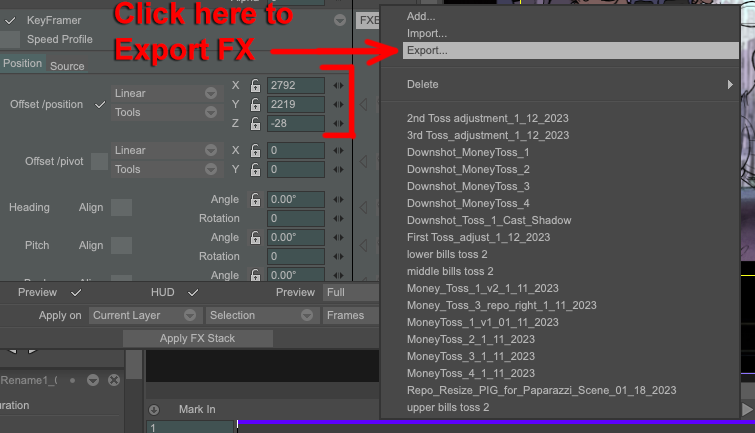Viewport: 755px width, 433px height.
Task: Click keyframe arrows next to Offset pivot Y
Action: pos(338,170)
